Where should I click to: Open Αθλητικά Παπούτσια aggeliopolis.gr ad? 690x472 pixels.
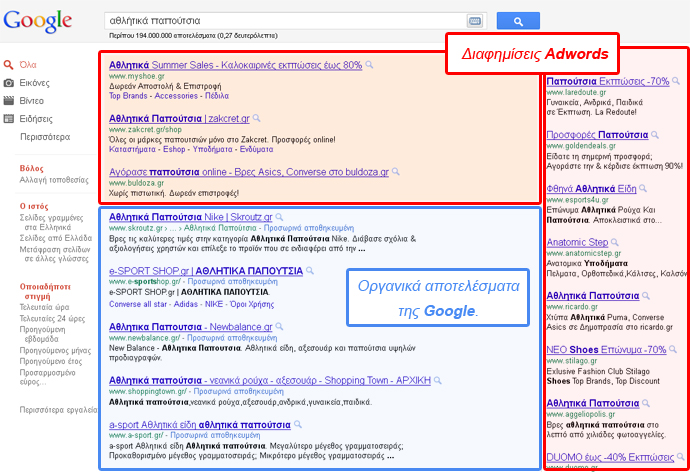(593, 404)
